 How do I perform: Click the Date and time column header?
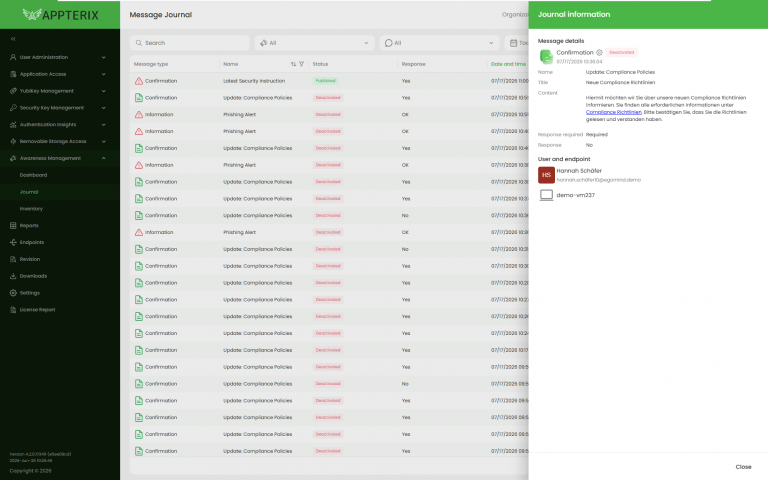click(x=508, y=64)
